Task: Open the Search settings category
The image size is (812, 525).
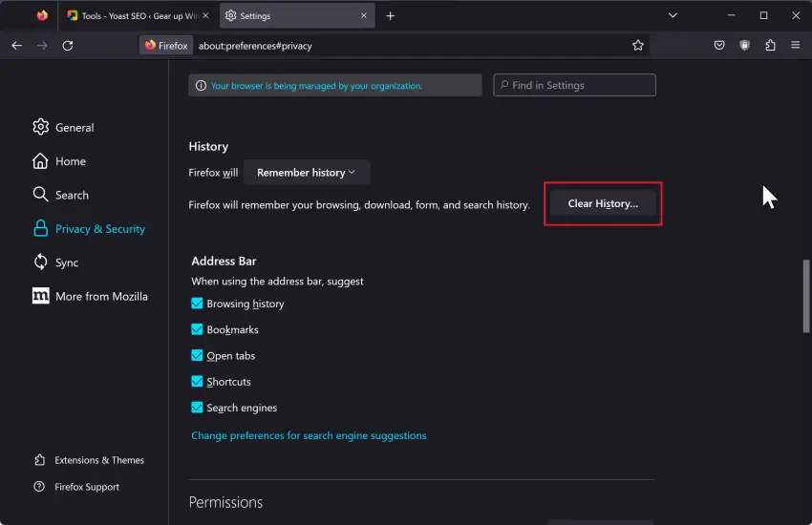Action: [60, 195]
